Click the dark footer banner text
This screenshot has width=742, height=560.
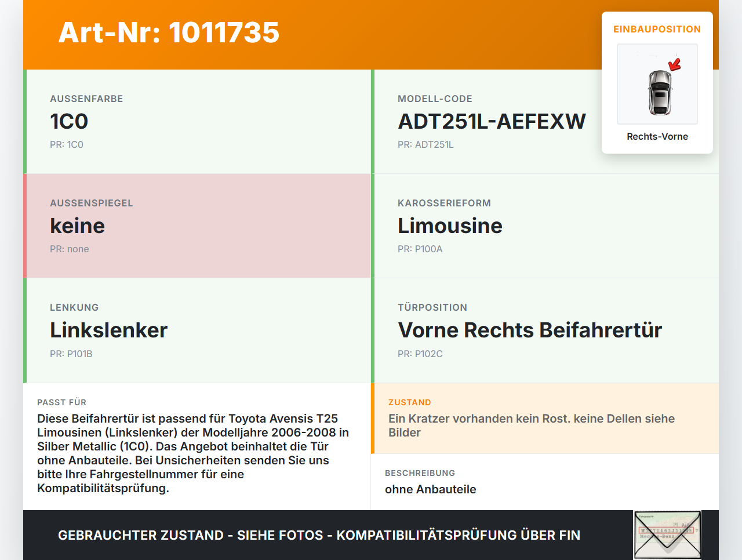coord(319,535)
